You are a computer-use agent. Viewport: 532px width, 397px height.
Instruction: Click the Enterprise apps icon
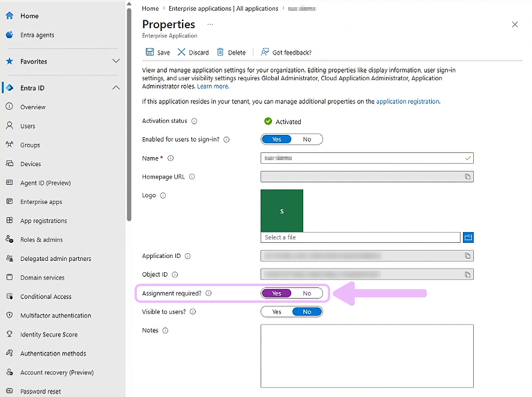tap(10, 201)
